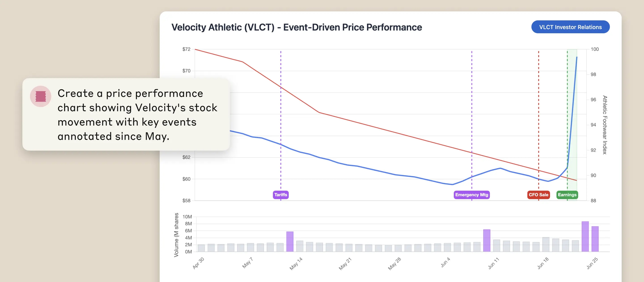
Task: Click the purple volume bar below the Tariffs marker
Action: (290, 241)
